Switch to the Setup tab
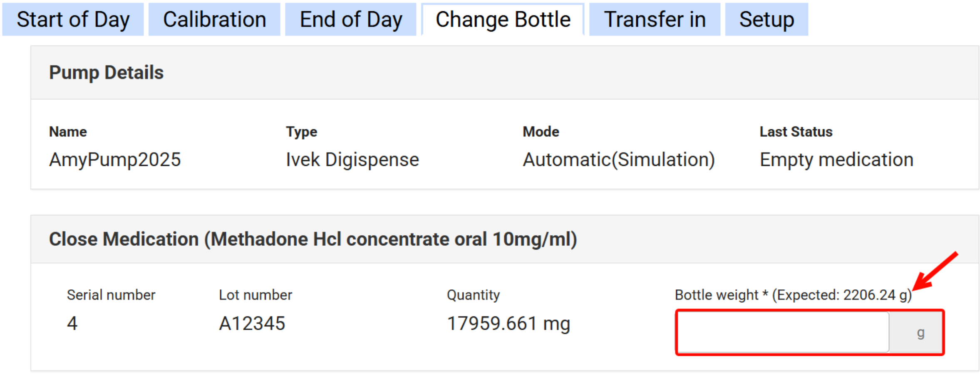 click(x=767, y=20)
